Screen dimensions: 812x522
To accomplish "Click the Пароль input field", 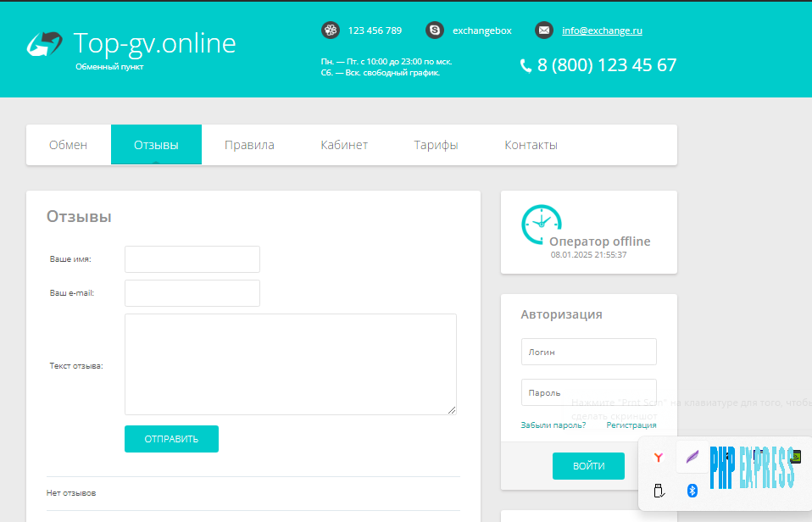I will (x=589, y=392).
